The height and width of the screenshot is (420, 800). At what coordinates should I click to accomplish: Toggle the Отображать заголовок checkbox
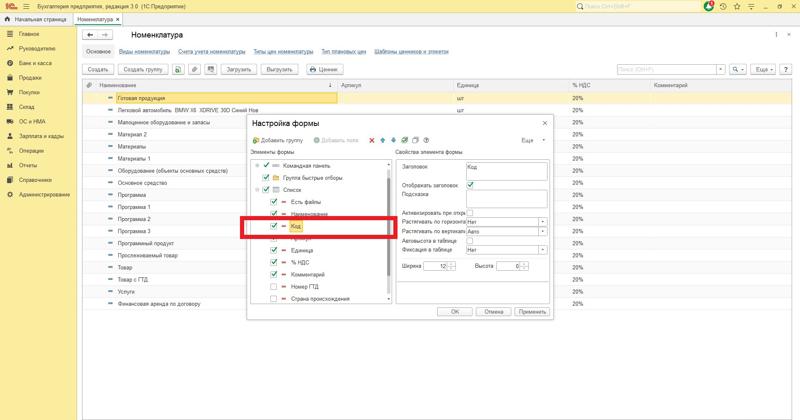[470, 185]
